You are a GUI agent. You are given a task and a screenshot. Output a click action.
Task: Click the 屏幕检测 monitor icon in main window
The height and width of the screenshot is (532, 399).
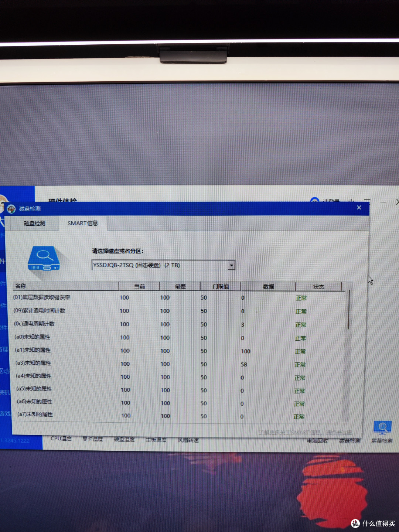coord(382,427)
